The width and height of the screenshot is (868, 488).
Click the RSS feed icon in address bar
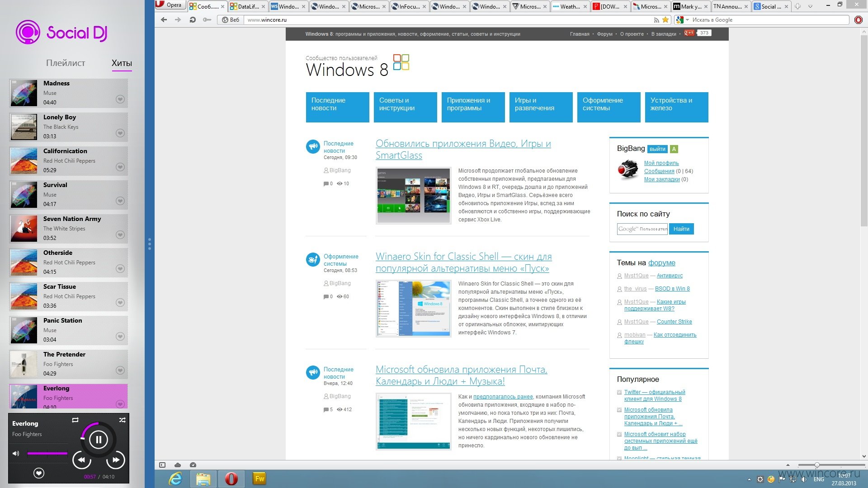pos(656,20)
